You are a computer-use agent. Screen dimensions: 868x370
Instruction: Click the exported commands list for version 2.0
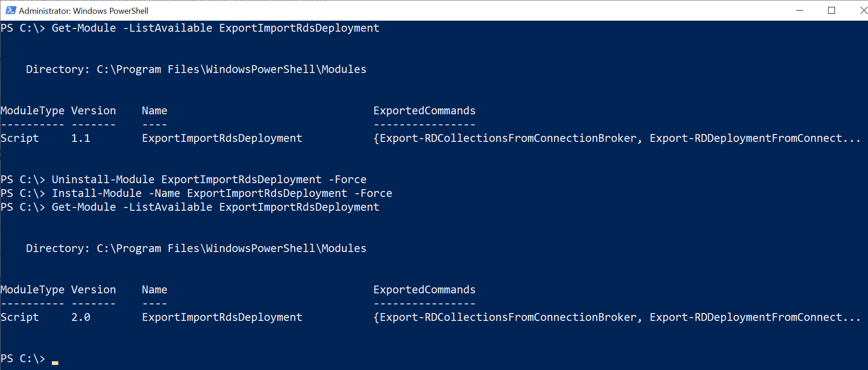[x=617, y=317]
